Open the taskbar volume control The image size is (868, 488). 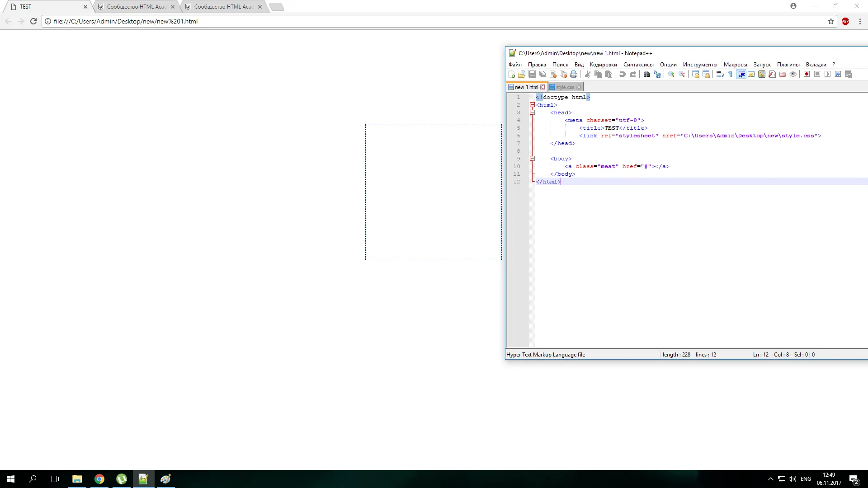[793, 479]
